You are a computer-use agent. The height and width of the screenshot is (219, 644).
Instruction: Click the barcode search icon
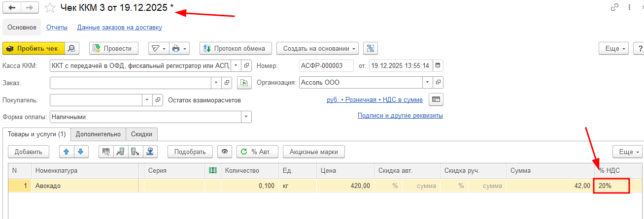coord(106,152)
